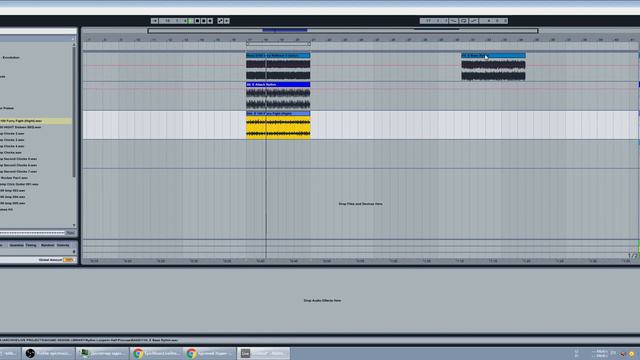Click the loop start position field

(434, 21)
